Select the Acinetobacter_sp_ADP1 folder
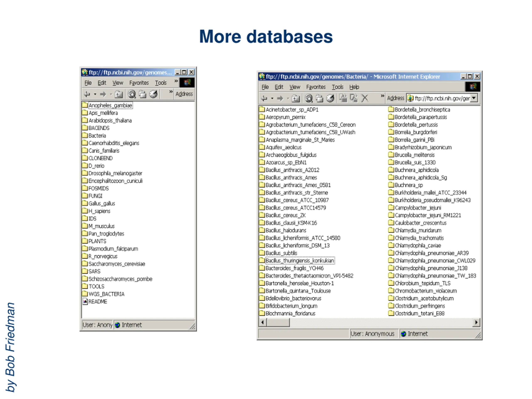 (x=289, y=110)
